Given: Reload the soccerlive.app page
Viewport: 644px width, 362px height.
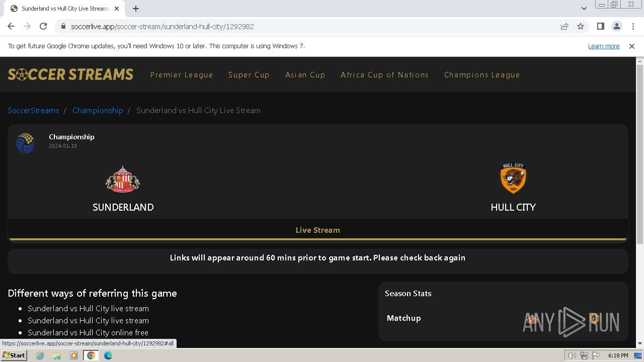Looking at the screenshot, I should click(43, 26).
